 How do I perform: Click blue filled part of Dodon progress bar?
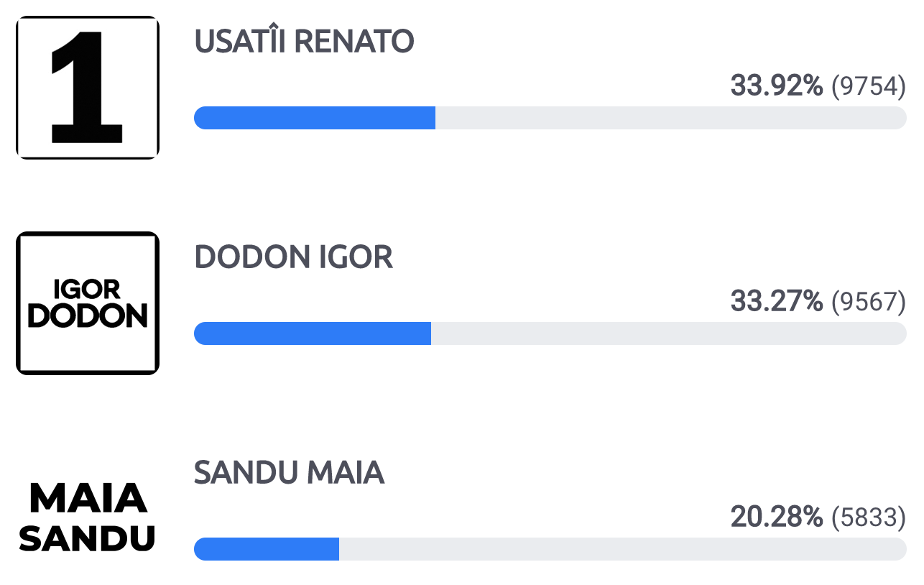[x=313, y=333]
